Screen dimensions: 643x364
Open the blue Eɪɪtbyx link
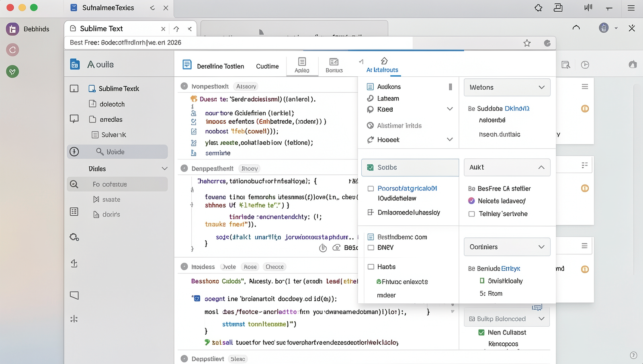tap(511, 268)
